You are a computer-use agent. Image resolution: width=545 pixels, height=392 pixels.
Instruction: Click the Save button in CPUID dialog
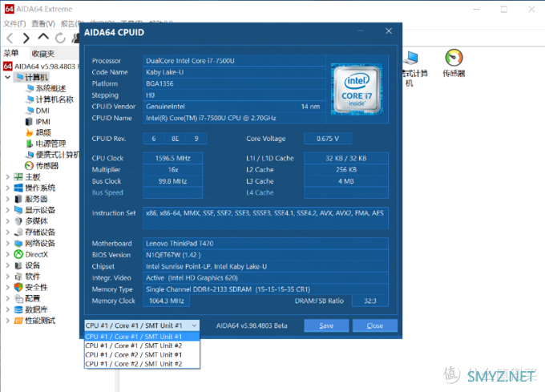tap(326, 325)
